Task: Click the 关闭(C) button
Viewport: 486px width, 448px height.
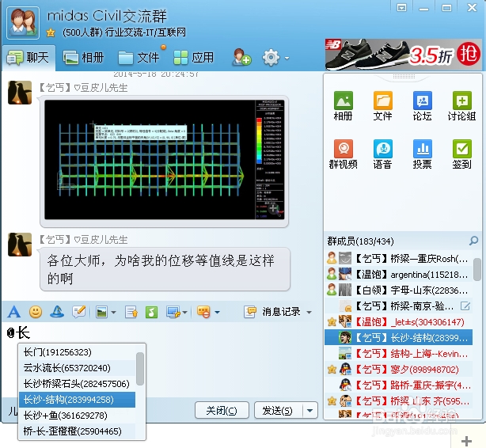Action: point(222,411)
